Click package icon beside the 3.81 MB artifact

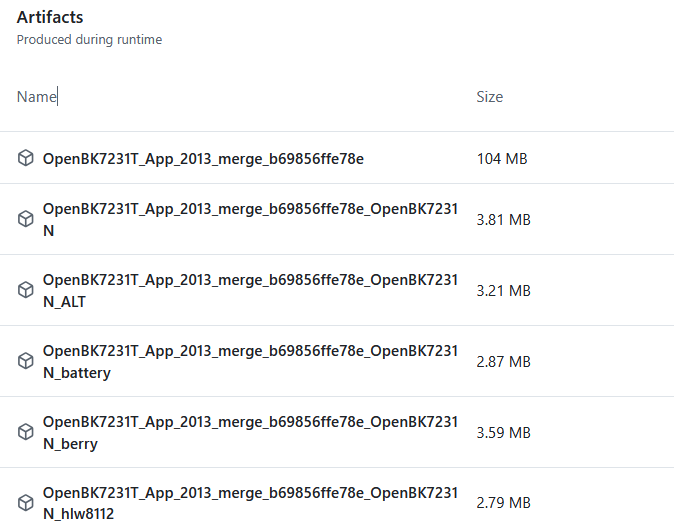(x=26, y=219)
